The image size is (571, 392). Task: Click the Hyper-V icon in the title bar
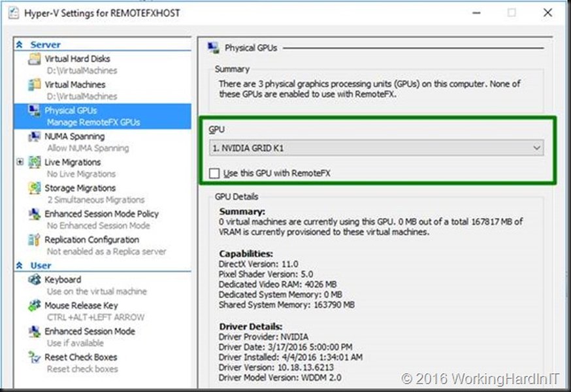[14, 12]
